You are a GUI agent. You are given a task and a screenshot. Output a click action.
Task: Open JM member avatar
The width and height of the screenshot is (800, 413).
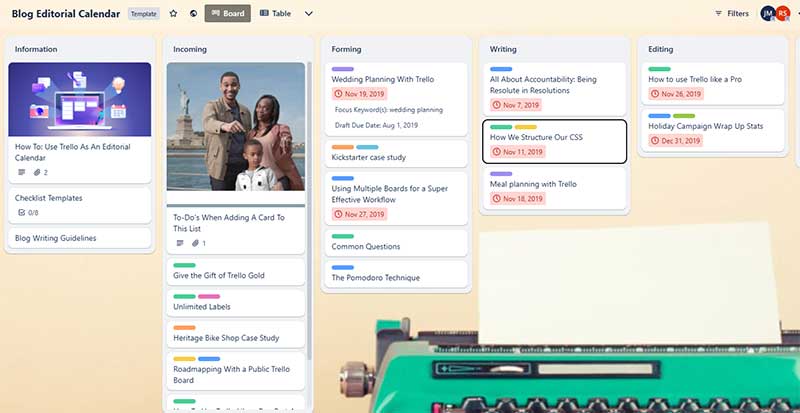point(767,14)
